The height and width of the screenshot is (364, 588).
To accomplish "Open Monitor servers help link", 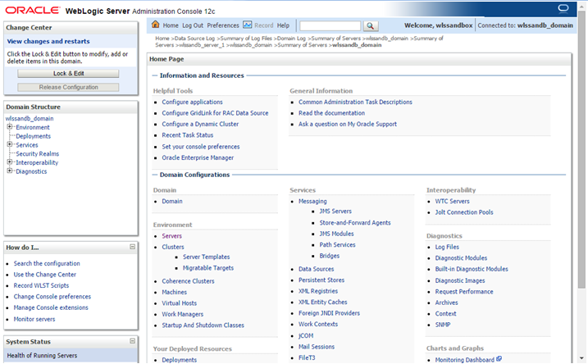I will pos(34,319).
